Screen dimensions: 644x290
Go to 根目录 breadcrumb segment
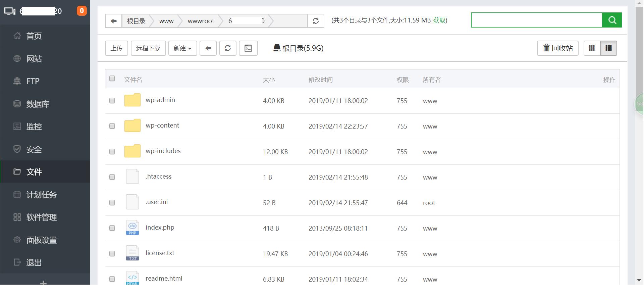coord(136,21)
